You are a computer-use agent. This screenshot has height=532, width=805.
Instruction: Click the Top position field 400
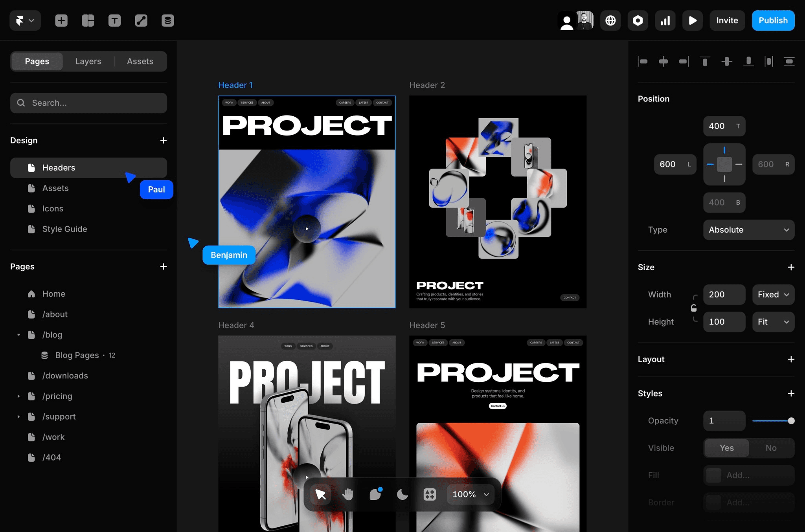click(x=724, y=126)
